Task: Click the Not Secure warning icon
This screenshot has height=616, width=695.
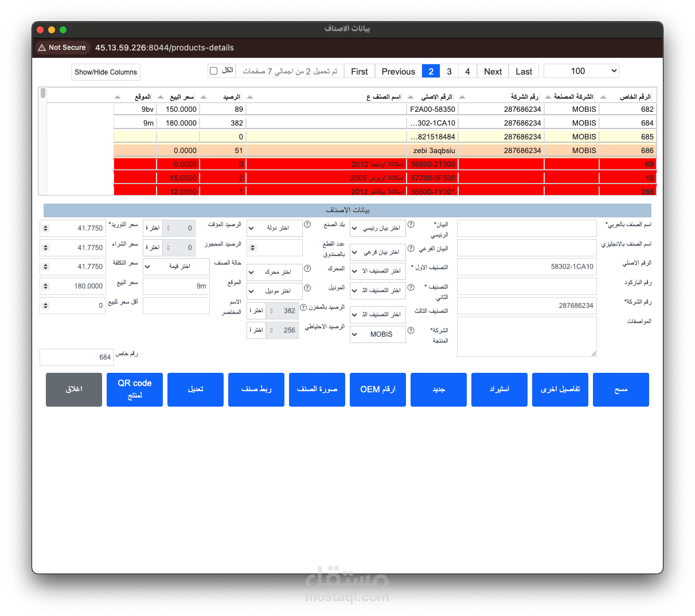Action: [42, 48]
